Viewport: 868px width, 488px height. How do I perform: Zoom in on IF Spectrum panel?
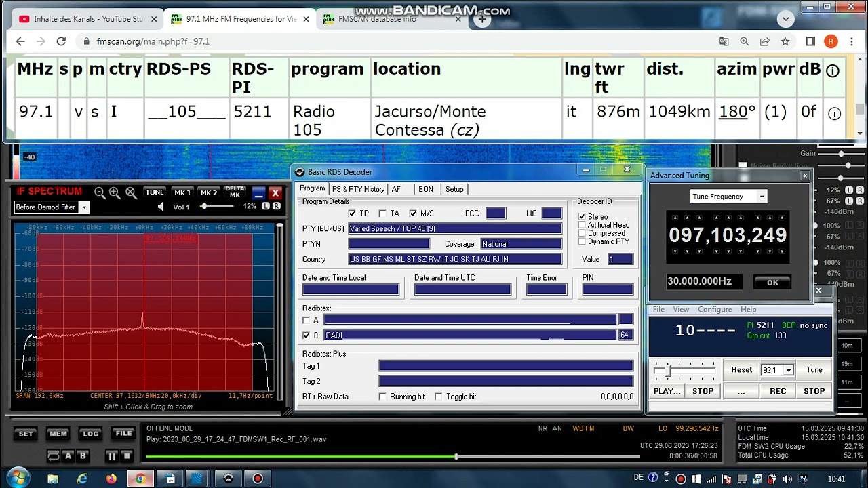click(x=115, y=192)
